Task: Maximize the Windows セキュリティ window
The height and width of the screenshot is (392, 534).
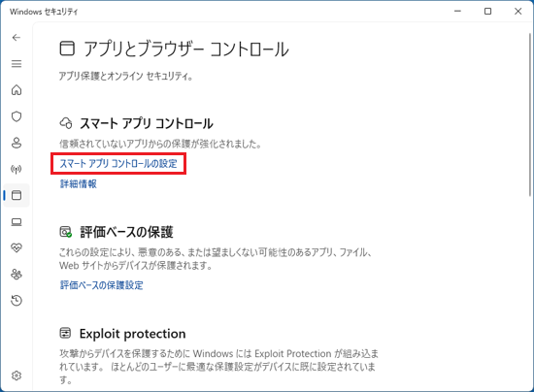Action: pos(487,12)
